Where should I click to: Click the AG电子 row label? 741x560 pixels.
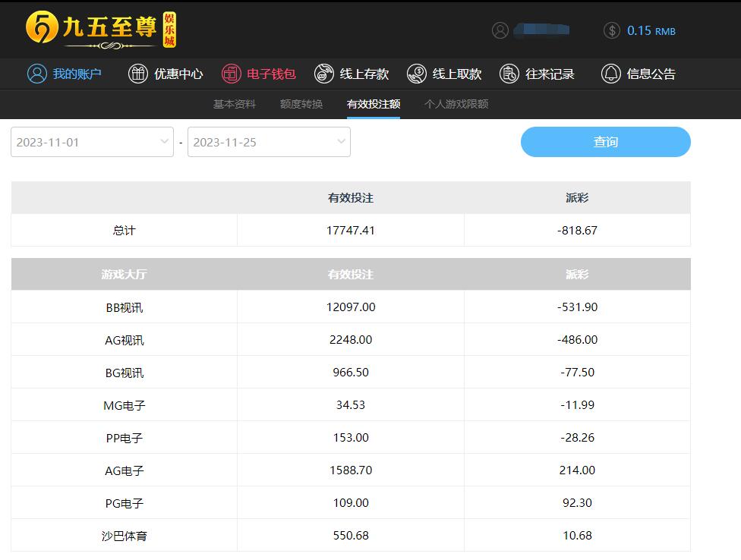125,470
